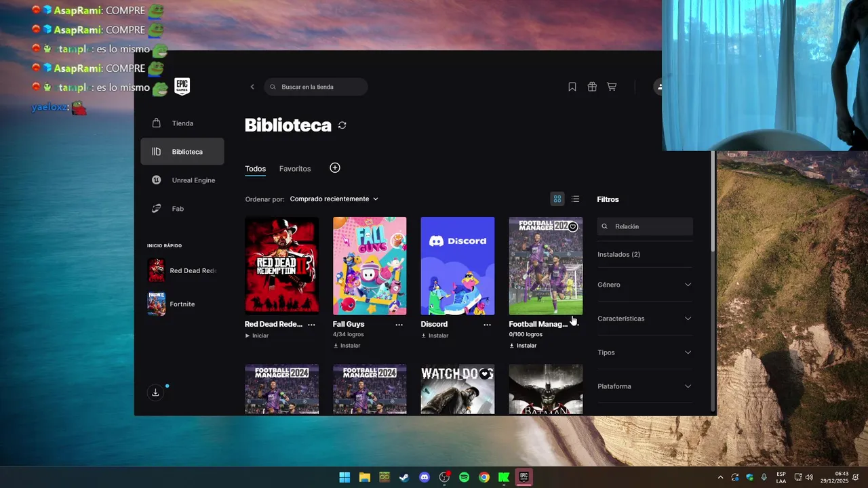The image size is (868, 488).
Task: Open Red Dead Redemption quick launch entry
Action: 182,270
